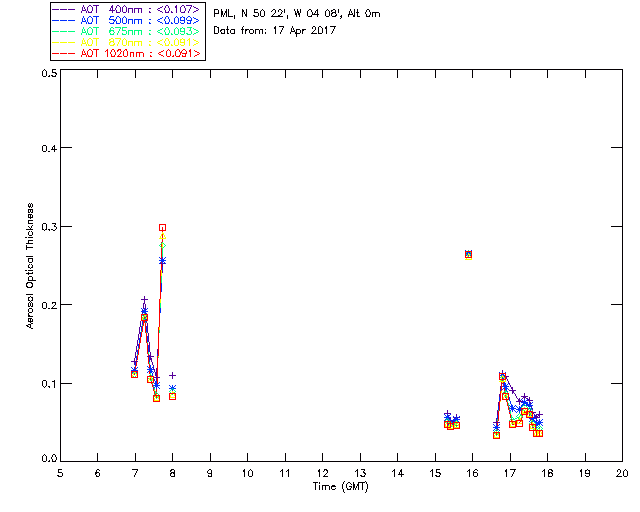Click the blue asterisk marker at hour 8

click(x=173, y=388)
